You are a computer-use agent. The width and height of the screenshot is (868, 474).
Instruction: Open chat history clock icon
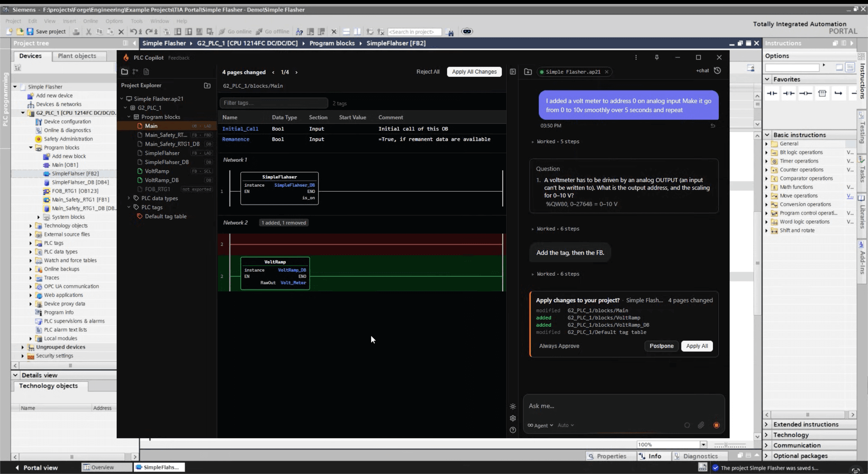click(x=717, y=70)
